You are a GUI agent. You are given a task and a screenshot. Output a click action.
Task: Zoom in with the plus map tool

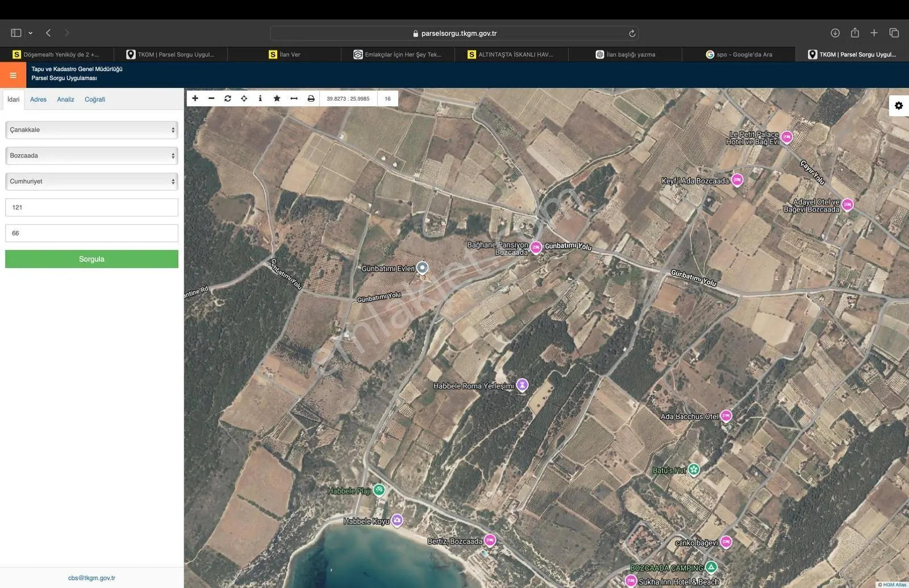(195, 98)
